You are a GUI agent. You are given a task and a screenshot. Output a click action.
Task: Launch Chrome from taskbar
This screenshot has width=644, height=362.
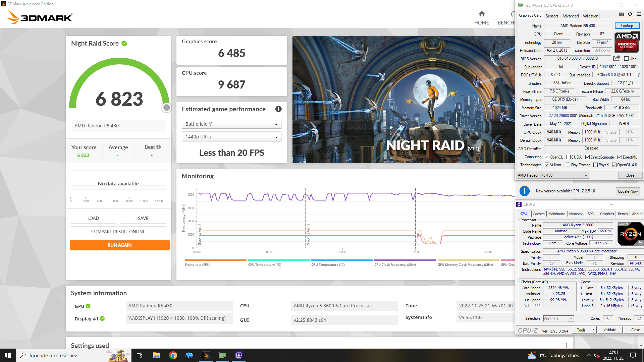173,355
